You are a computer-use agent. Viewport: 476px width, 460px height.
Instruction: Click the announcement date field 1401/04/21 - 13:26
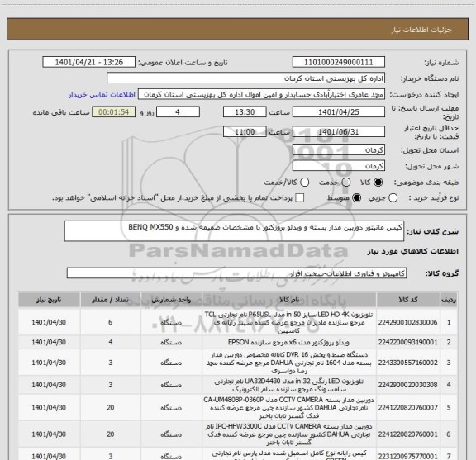click(89, 62)
